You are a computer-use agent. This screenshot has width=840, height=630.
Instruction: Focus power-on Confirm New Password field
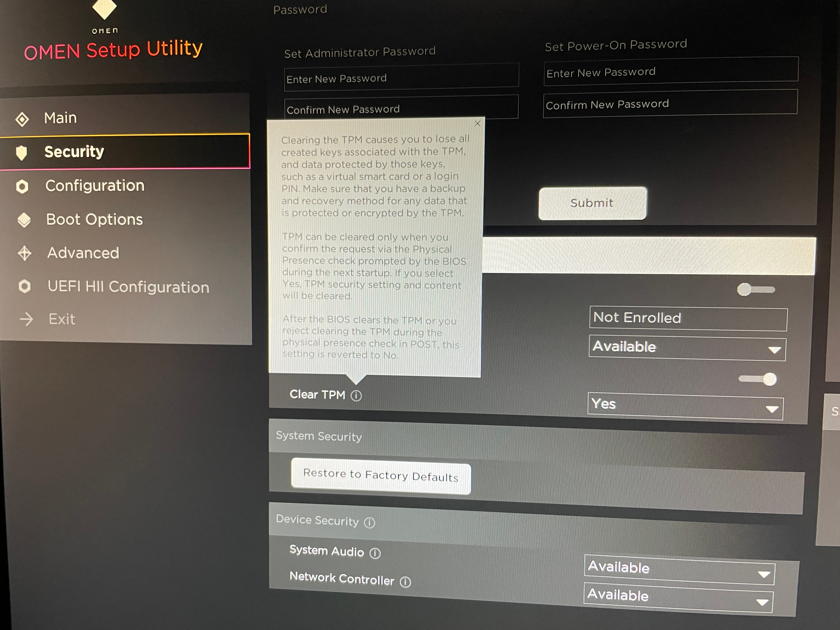coord(670,103)
